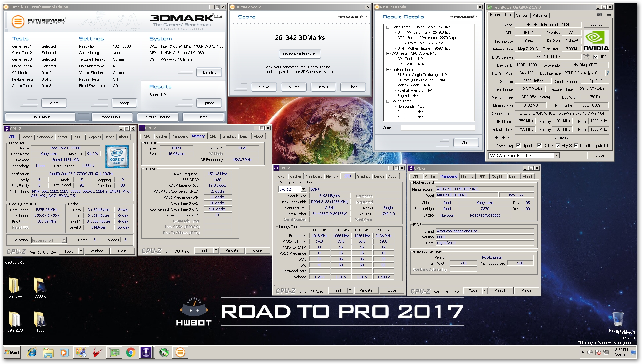Screen dimensions: 642x364
Task: Open Google Chrome from the taskbar
Action: point(131,353)
